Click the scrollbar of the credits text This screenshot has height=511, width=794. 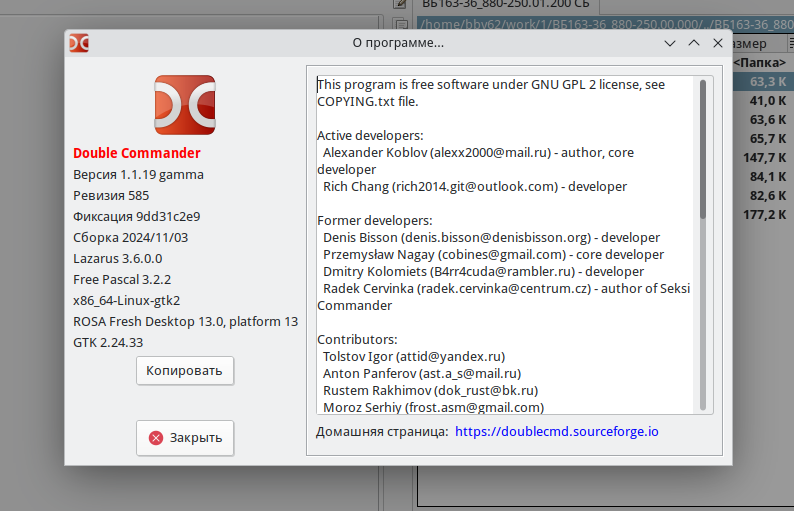[702, 245]
